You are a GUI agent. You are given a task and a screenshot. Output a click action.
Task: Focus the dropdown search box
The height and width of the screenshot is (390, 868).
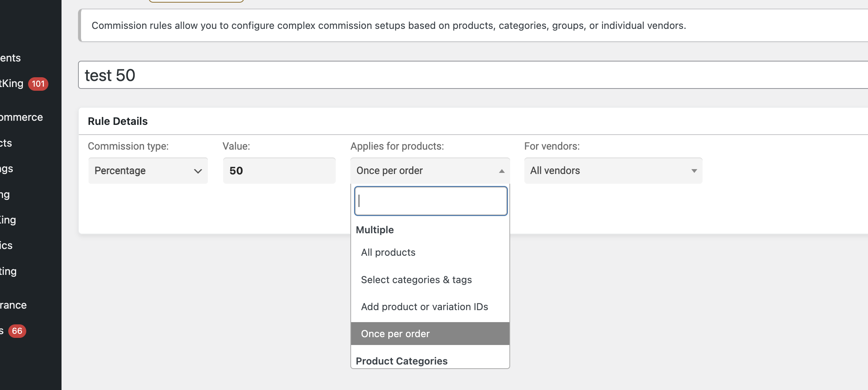point(431,201)
